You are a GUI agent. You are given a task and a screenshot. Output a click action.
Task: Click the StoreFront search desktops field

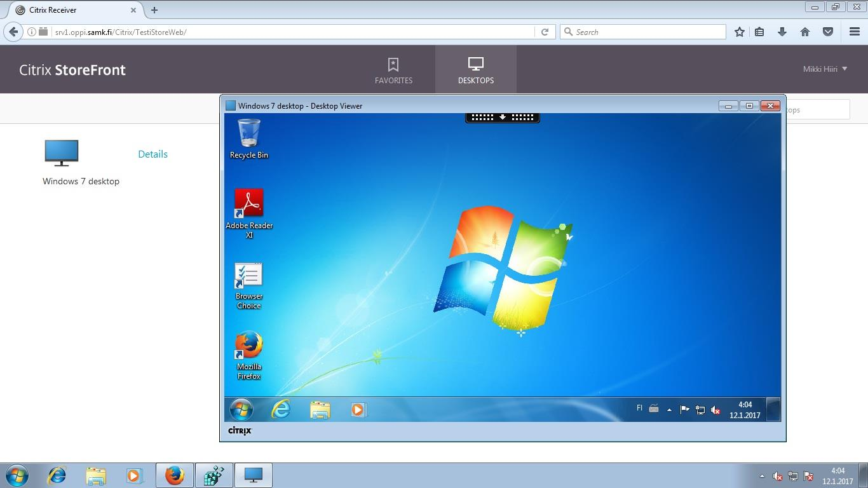point(817,109)
